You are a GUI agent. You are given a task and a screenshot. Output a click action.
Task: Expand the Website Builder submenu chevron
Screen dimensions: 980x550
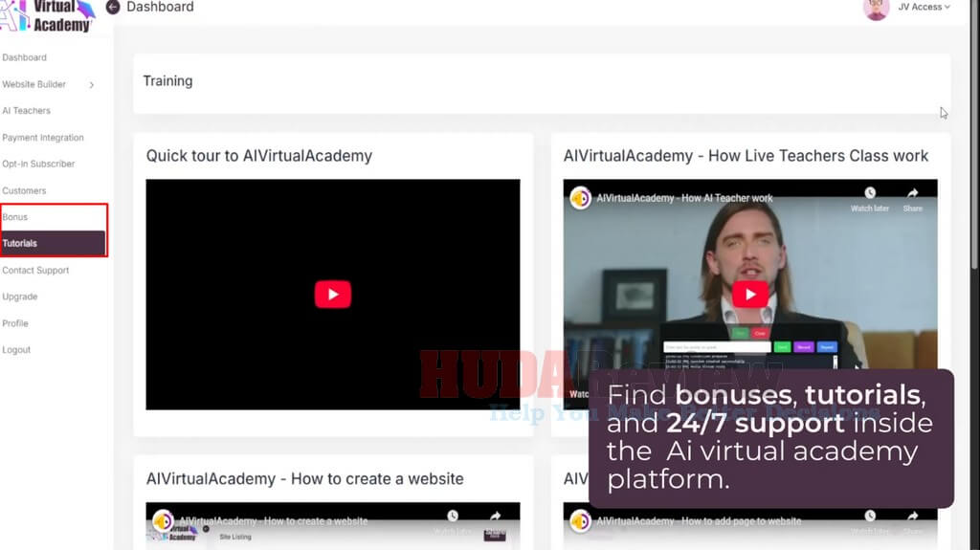tap(92, 85)
